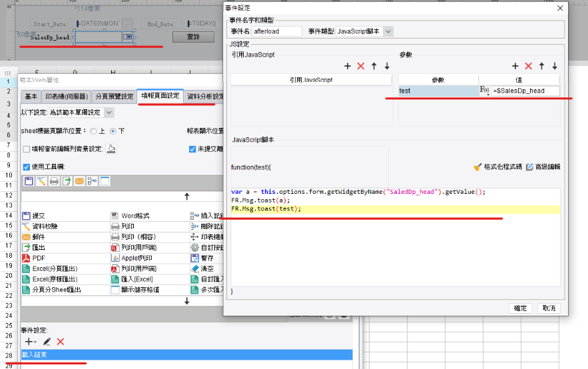Click the export icon in the toolbar preview strip

click(x=67, y=181)
